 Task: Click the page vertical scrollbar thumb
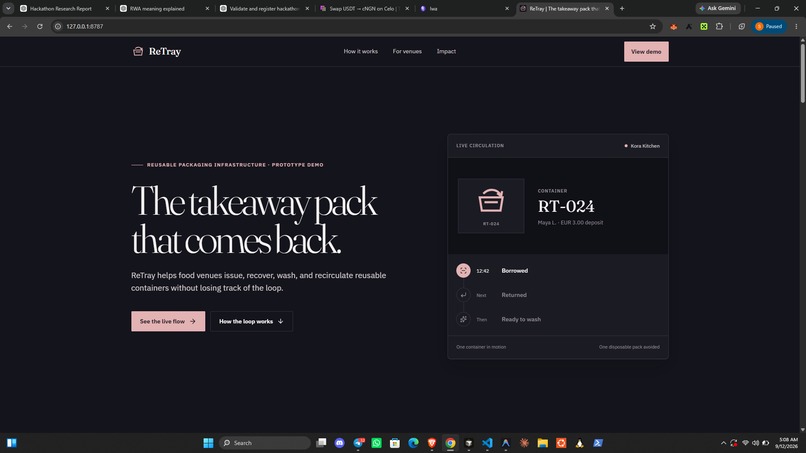pyautogui.click(x=802, y=73)
